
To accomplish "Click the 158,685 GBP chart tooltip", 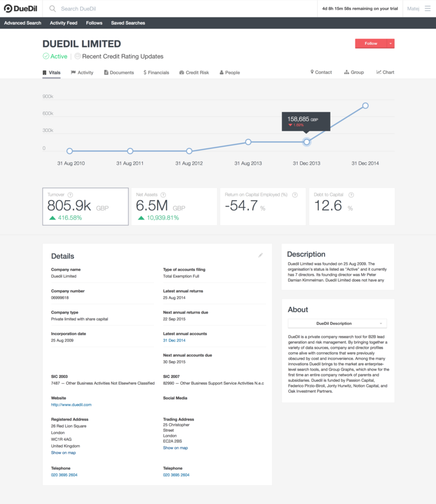I will 306,122.
